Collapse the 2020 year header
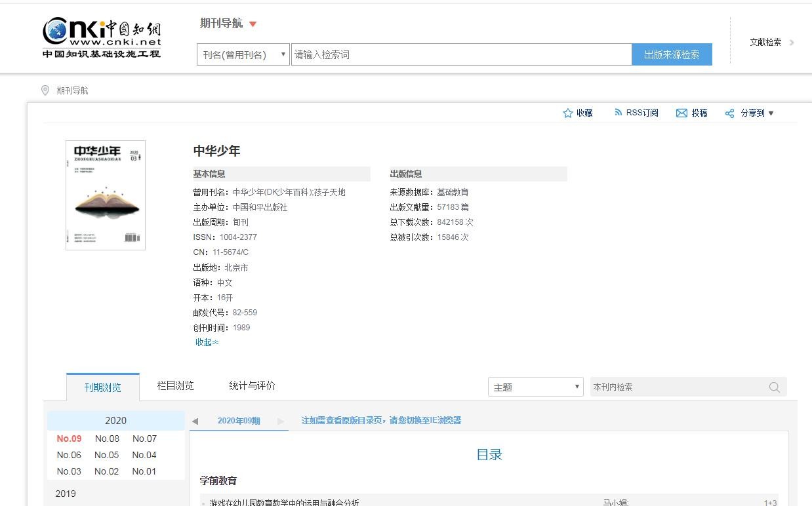 [116, 421]
